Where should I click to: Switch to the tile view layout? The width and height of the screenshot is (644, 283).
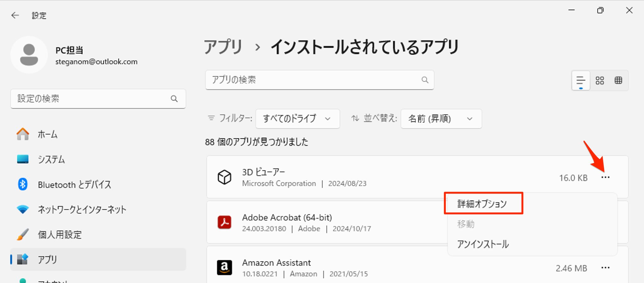[600, 80]
